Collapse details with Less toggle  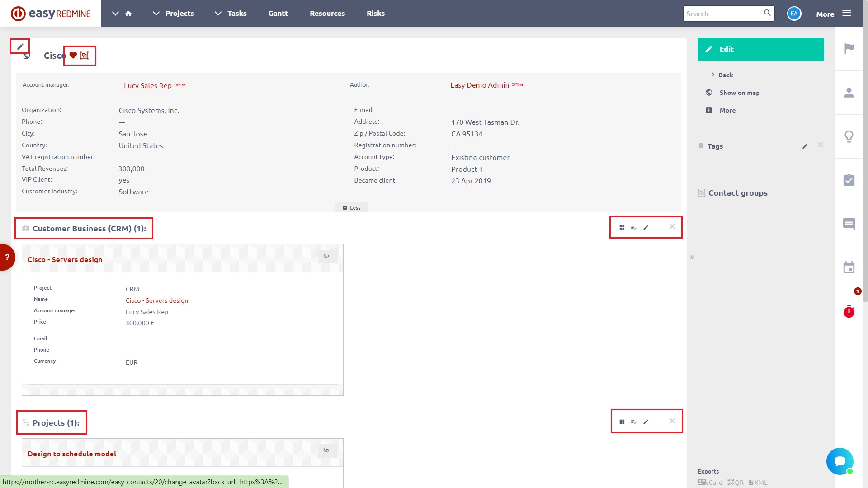pos(352,208)
